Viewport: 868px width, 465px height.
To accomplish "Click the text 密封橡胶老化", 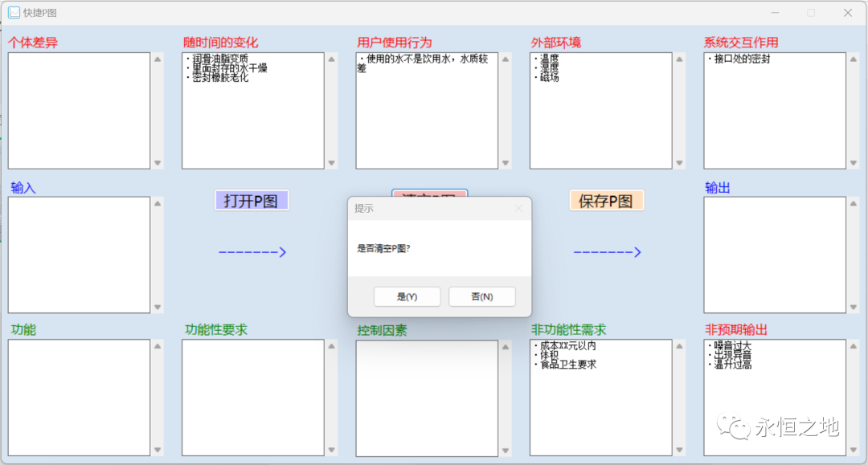I will click(x=220, y=77).
